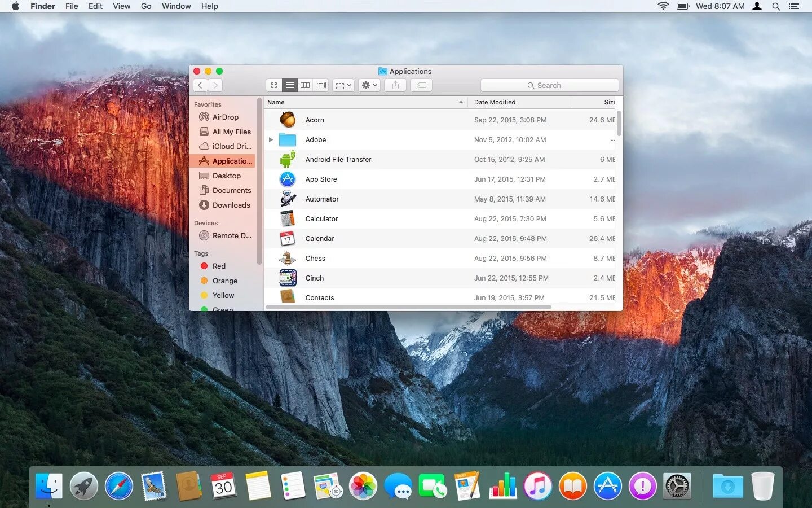Image resolution: width=812 pixels, height=508 pixels.
Task: Open the Wi-Fi status menu
Action: click(663, 6)
